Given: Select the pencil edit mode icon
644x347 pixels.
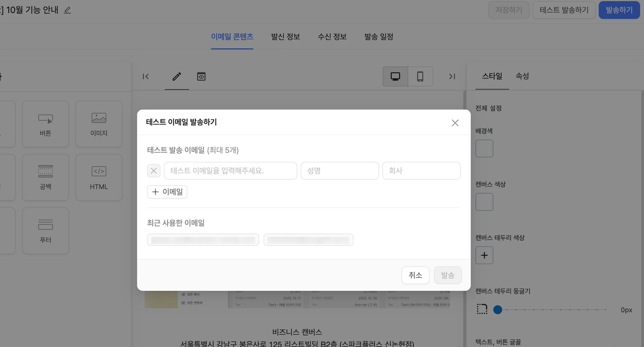Looking at the screenshot, I should point(177,76).
